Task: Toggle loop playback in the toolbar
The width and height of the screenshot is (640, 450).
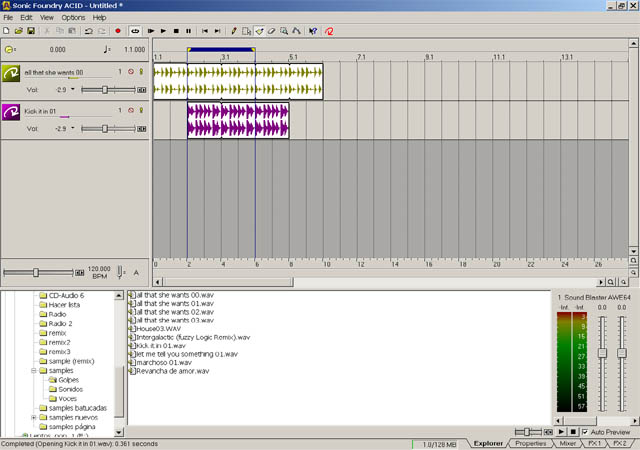Action: [x=135, y=31]
